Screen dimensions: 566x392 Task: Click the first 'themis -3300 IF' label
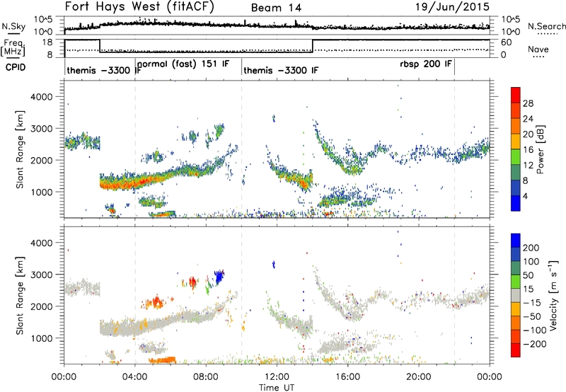coord(103,70)
